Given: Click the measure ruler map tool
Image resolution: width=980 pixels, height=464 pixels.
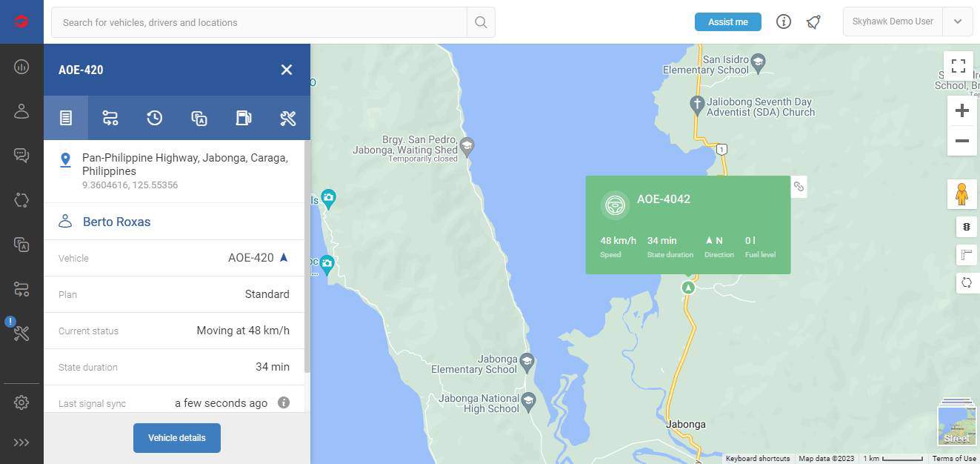Looking at the screenshot, I should click(x=967, y=255).
